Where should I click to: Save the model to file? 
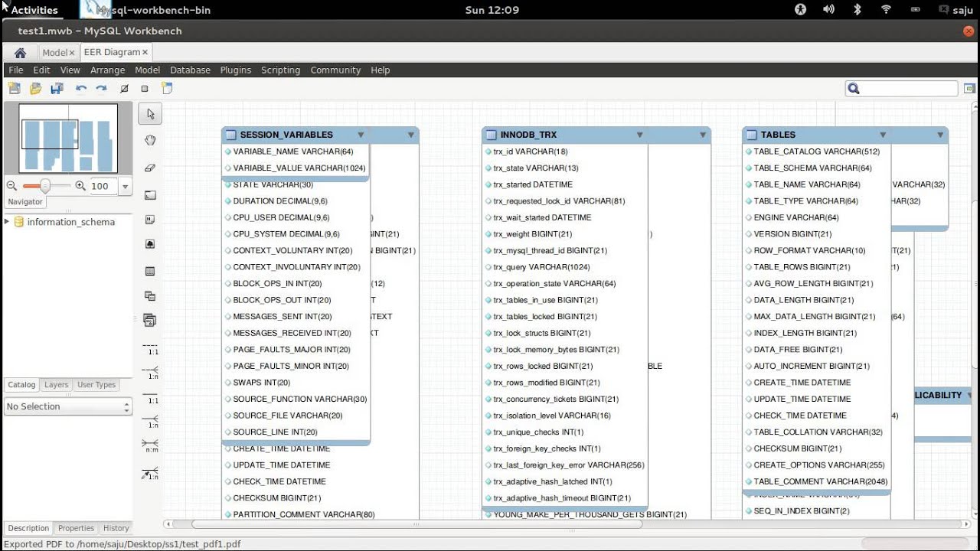coord(57,89)
